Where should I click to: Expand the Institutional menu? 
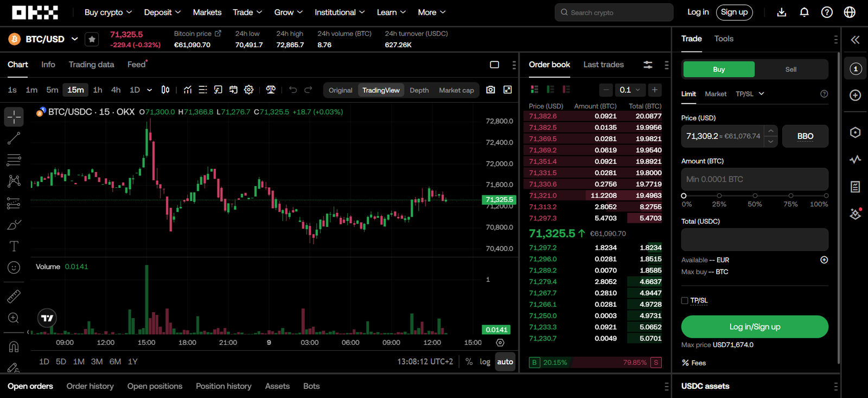340,12
